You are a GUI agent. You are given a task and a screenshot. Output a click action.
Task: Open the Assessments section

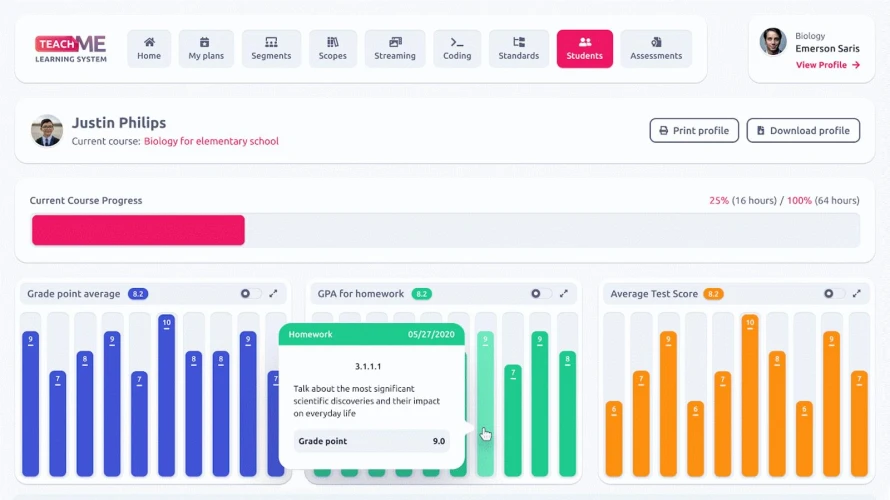click(656, 49)
